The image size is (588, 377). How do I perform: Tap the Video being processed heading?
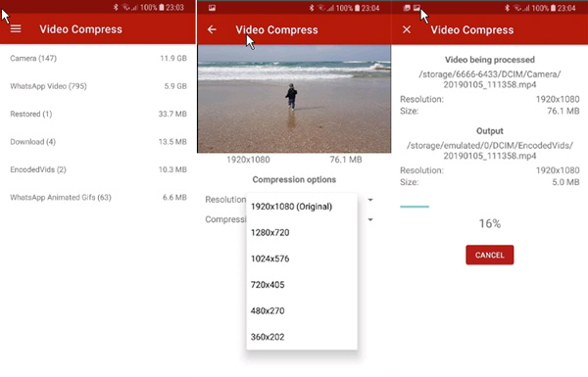490,60
